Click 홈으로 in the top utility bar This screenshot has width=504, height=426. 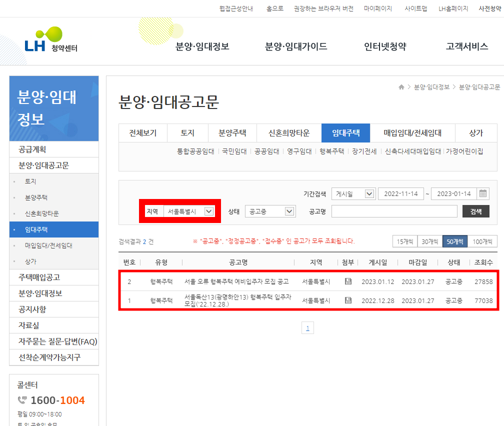275,8
